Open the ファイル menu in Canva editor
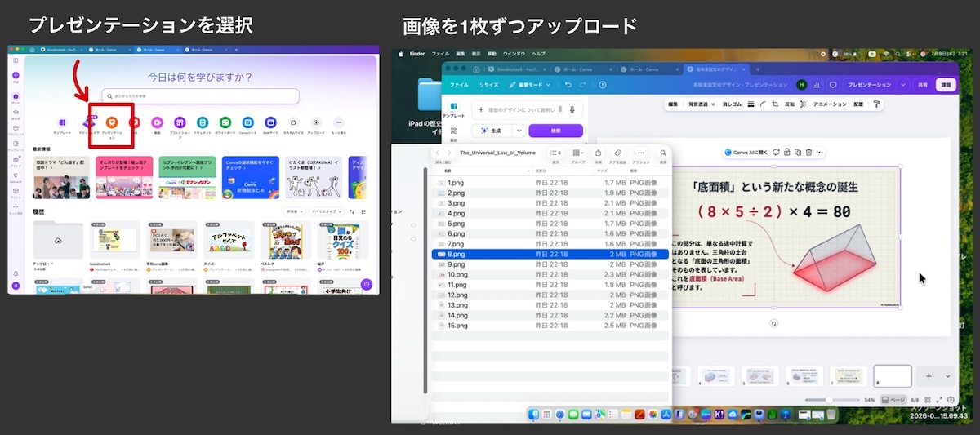980x435 pixels. click(x=459, y=84)
